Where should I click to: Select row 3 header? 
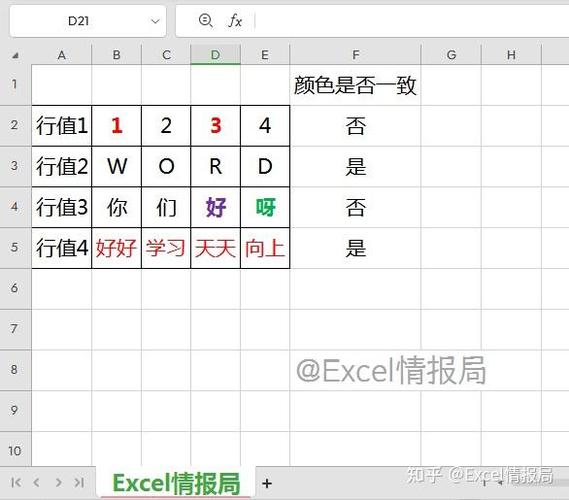tap(15, 166)
